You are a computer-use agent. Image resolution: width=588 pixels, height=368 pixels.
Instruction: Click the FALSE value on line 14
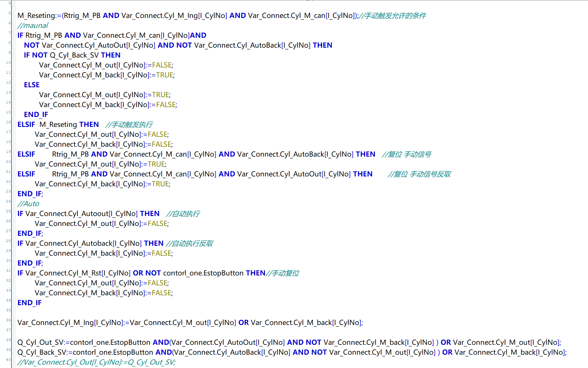pyautogui.click(x=166, y=105)
